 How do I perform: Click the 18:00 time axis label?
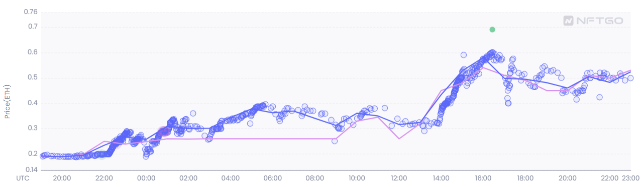coord(525,178)
